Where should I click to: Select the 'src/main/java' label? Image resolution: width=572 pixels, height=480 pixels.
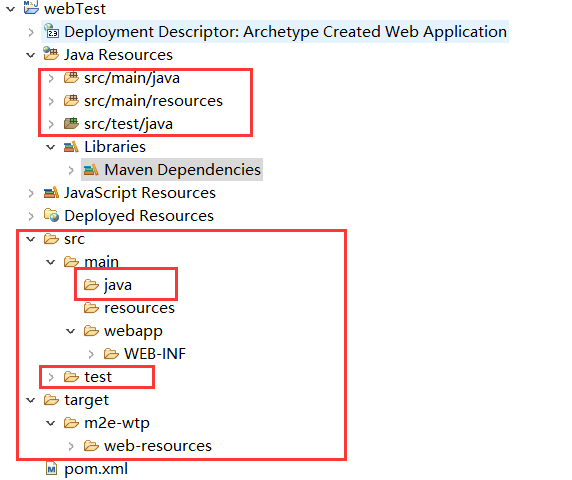tap(132, 78)
